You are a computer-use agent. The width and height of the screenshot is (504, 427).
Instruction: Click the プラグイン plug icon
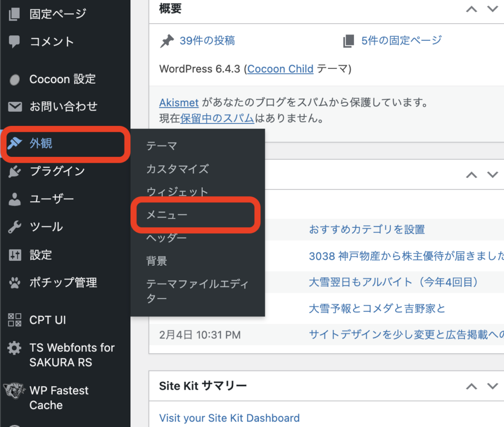pyautogui.click(x=15, y=171)
